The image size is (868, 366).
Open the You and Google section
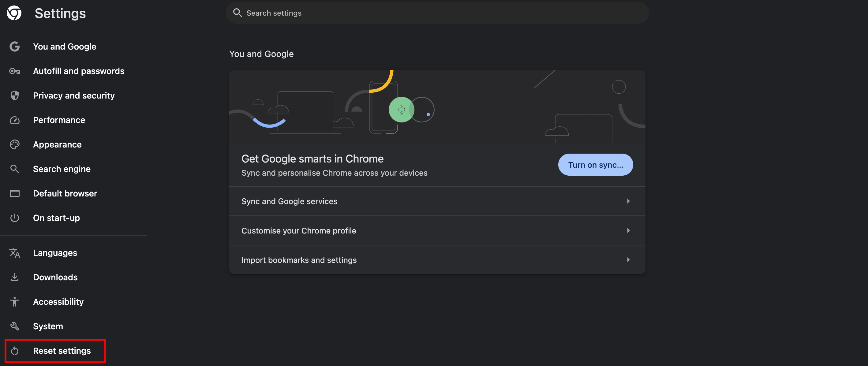[x=65, y=47]
